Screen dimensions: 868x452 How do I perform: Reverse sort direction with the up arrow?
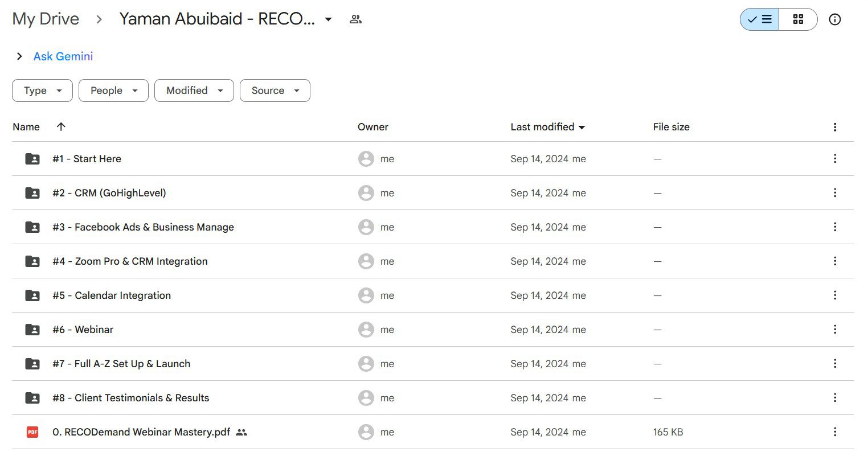click(61, 127)
